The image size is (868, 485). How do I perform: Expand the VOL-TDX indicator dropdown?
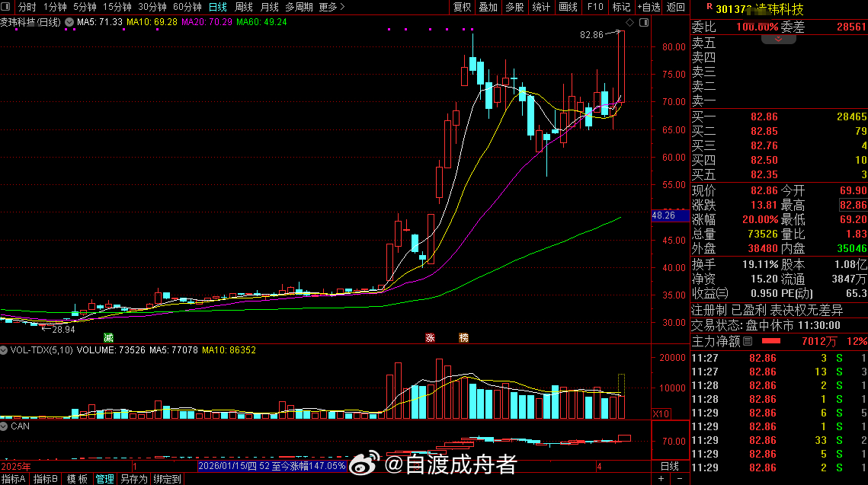4,350
